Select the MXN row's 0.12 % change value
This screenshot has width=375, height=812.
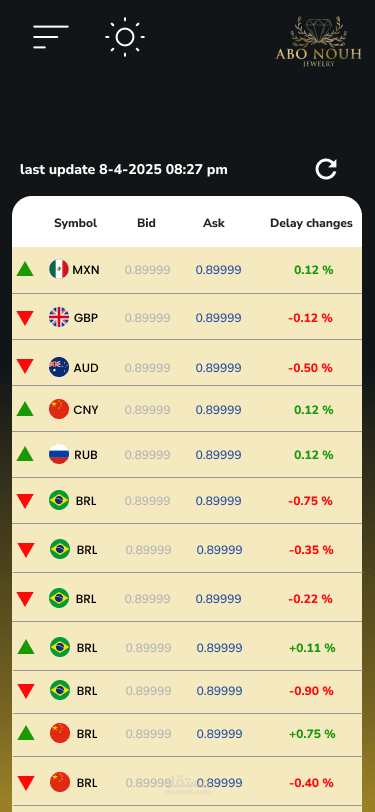tap(314, 270)
